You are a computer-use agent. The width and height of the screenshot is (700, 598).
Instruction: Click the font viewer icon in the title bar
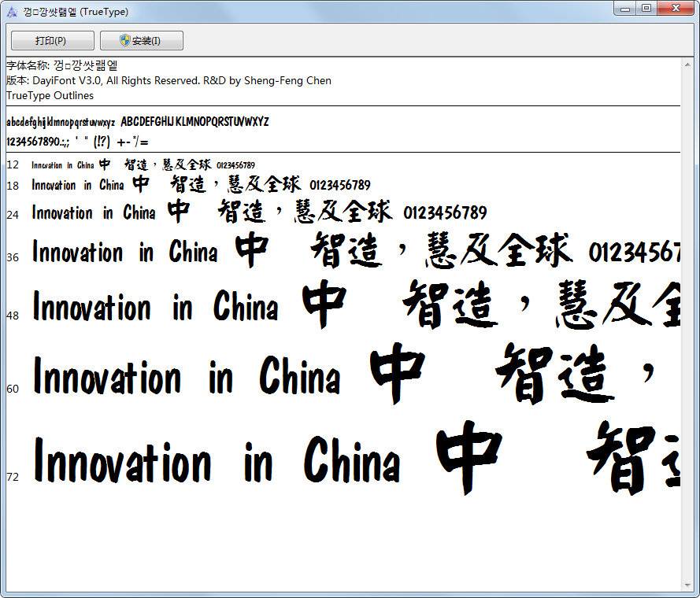pos(10,9)
